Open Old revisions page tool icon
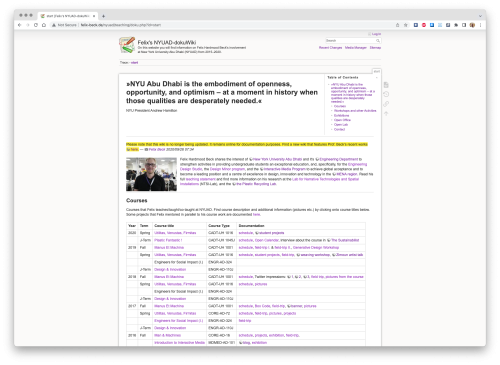The height and width of the screenshot is (365, 500). tap(386, 94)
